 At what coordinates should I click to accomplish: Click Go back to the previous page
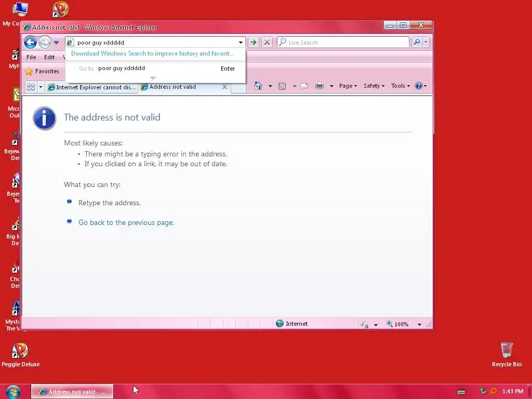pos(126,222)
